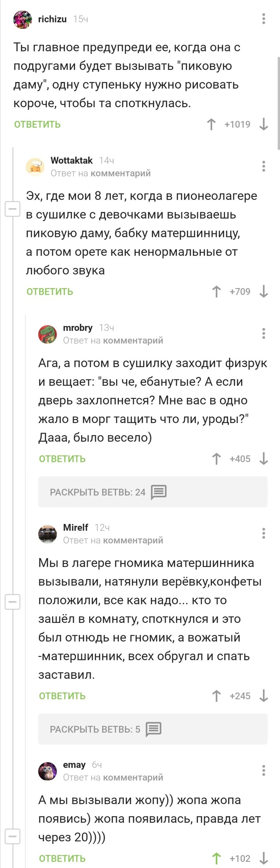280x868 pixels.
Task: Click the comment bubble icon next to 'РАСКРЫТЬ ВЕТВЬ: 24'
Action: pyautogui.click(x=160, y=492)
